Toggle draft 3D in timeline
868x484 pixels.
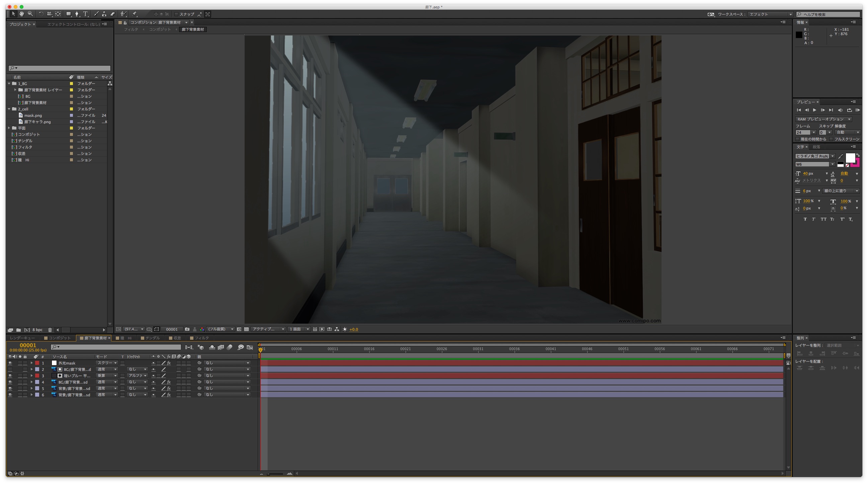coord(200,347)
